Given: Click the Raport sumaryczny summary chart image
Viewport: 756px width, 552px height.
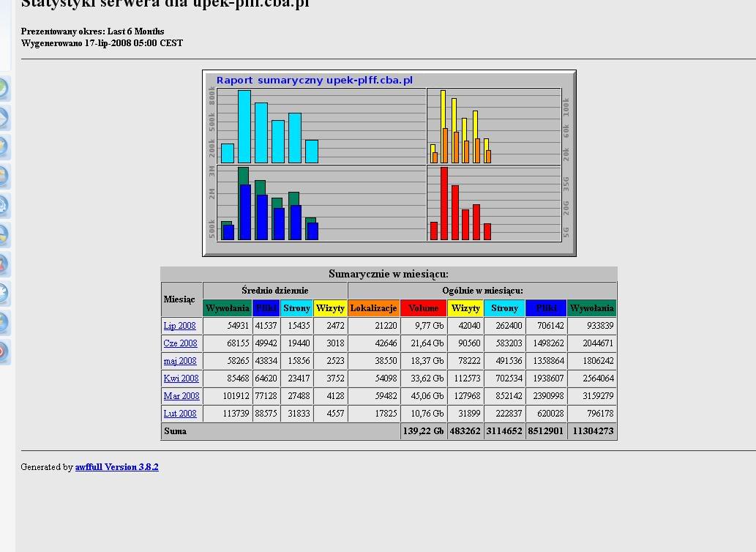Looking at the screenshot, I should 389,163.
